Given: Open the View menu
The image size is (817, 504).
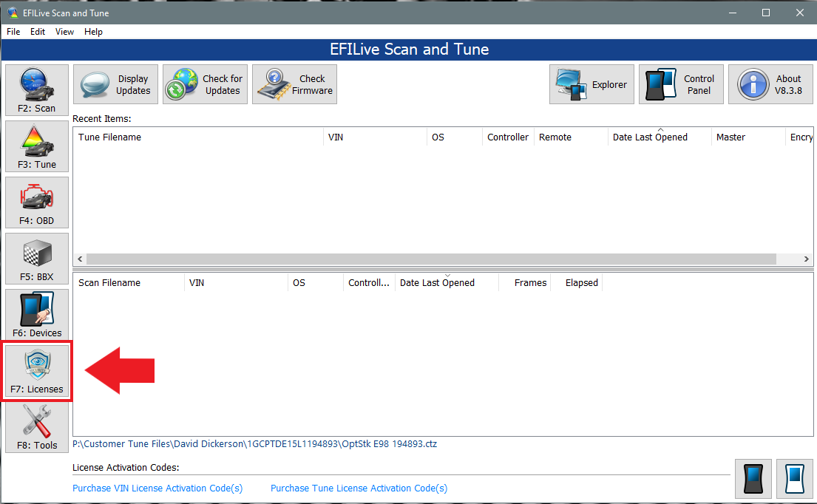Looking at the screenshot, I should [x=64, y=32].
